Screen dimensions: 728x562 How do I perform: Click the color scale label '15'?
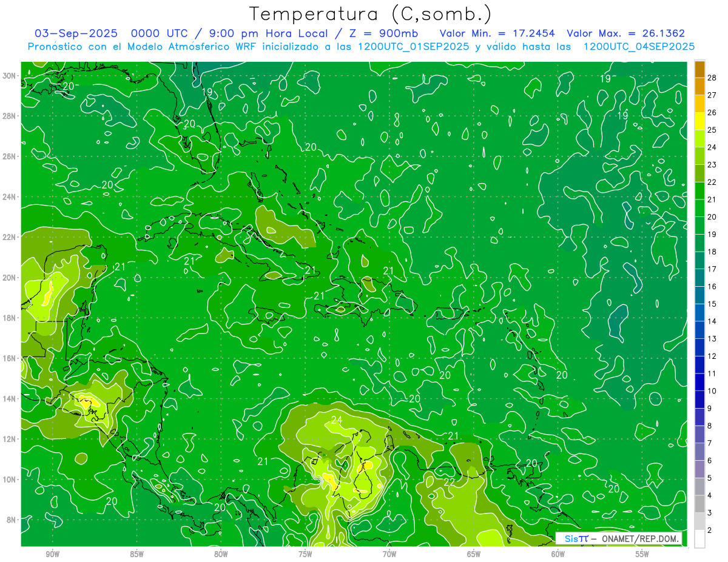point(712,304)
